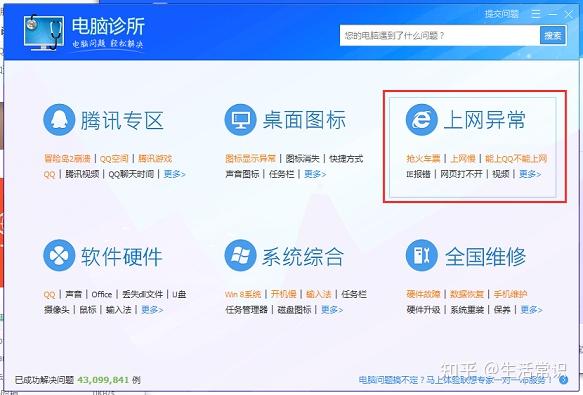Select the 图标显示异常 link
This screenshot has width=583, height=395.
click(251, 158)
